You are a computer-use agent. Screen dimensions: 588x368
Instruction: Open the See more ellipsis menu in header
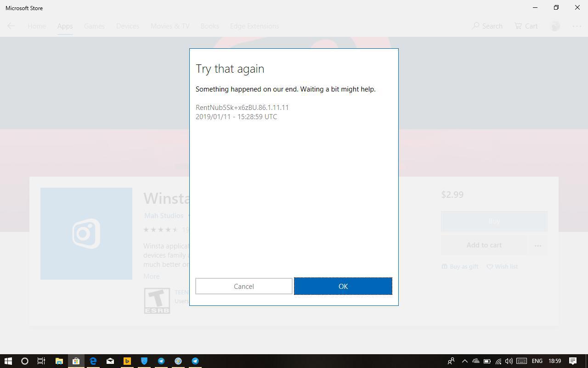click(577, 26)
